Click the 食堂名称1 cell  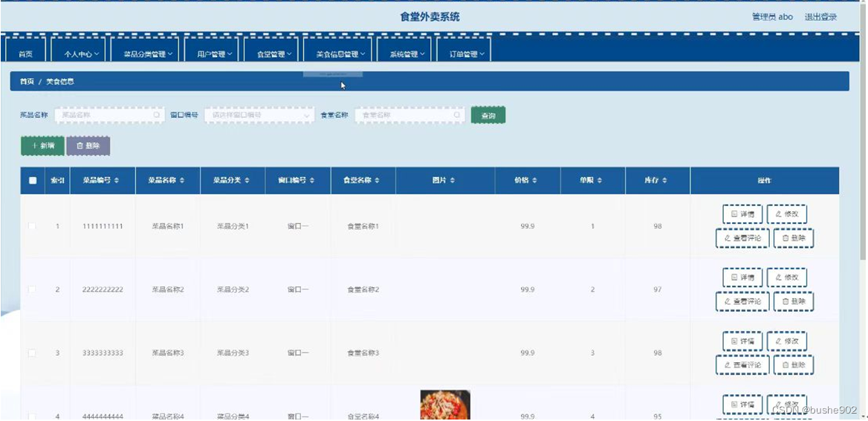[x=363, y=227]
